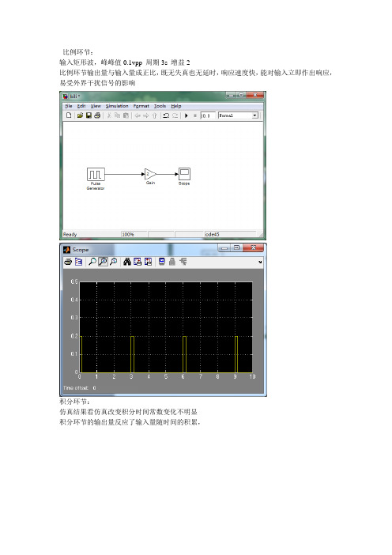
Task: Print the Simulink model
Action: pos(97,115)
